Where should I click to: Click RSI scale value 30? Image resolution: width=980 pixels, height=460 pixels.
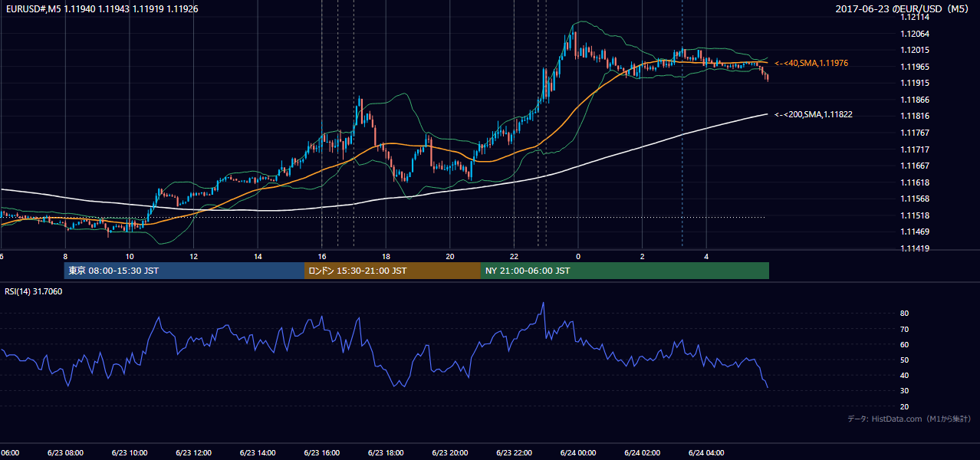tap(905, 390)
